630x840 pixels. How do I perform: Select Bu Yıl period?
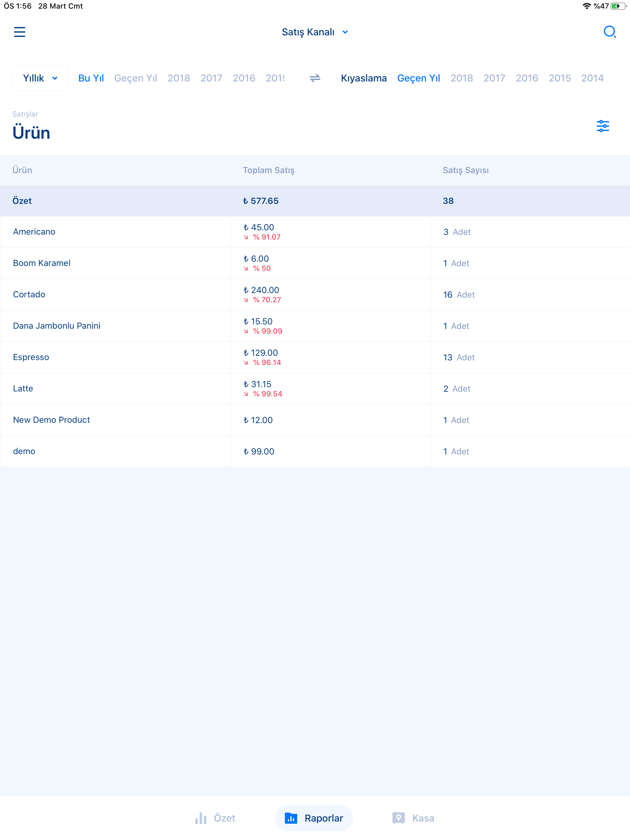coord(91,78)
